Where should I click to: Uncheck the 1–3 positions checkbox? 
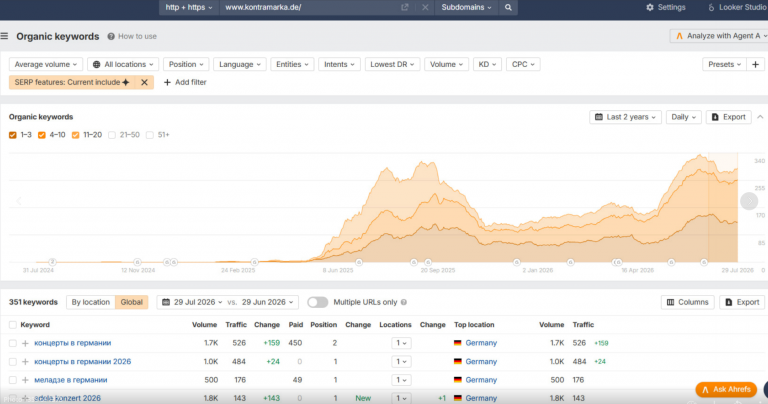tap(13, 135)
